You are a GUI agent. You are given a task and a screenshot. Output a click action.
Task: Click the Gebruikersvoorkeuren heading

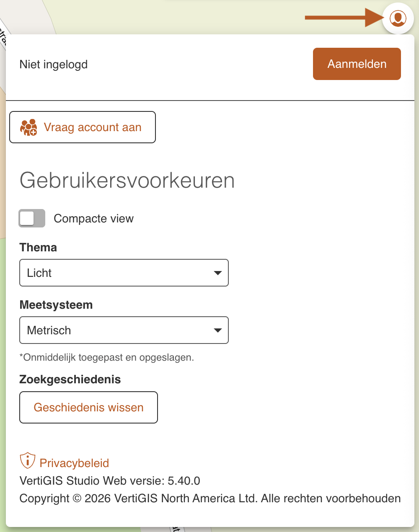pos(127,181)
